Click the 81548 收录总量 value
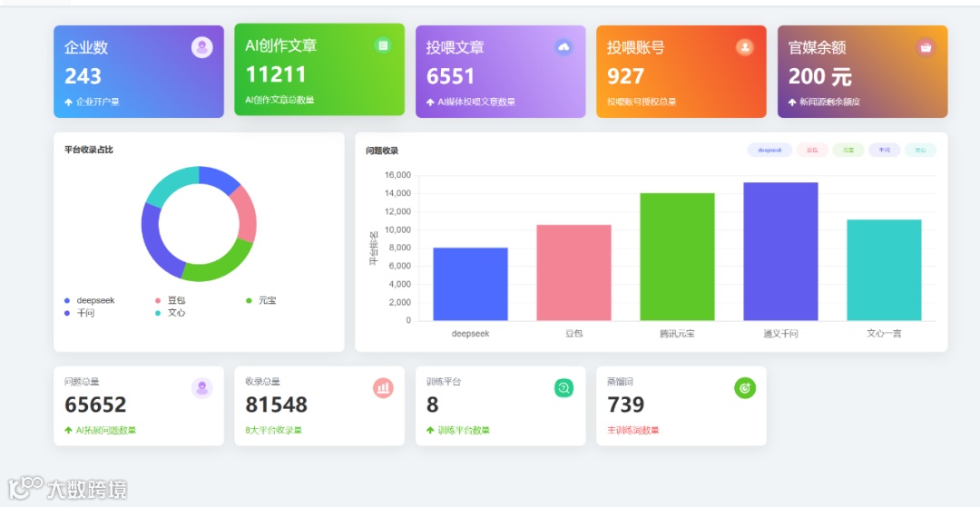 (x=276, y=405)
